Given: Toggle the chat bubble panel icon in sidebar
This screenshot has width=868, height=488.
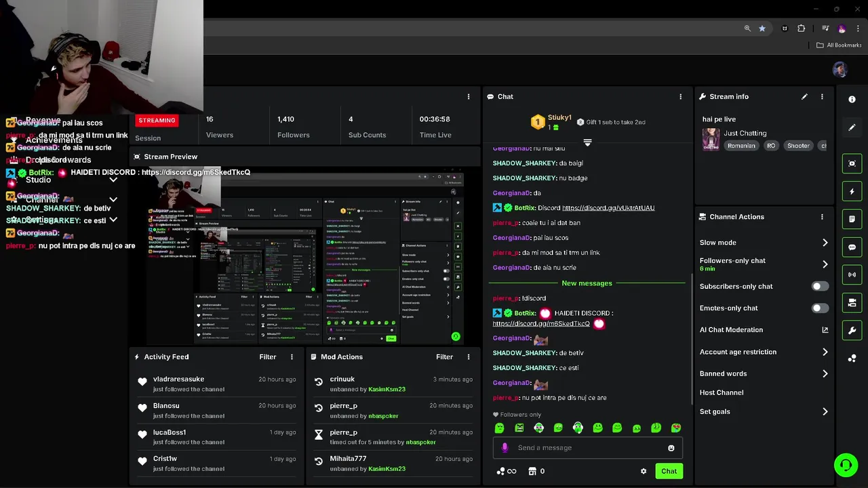Looking at the screenshot, I should pos(852,247).
